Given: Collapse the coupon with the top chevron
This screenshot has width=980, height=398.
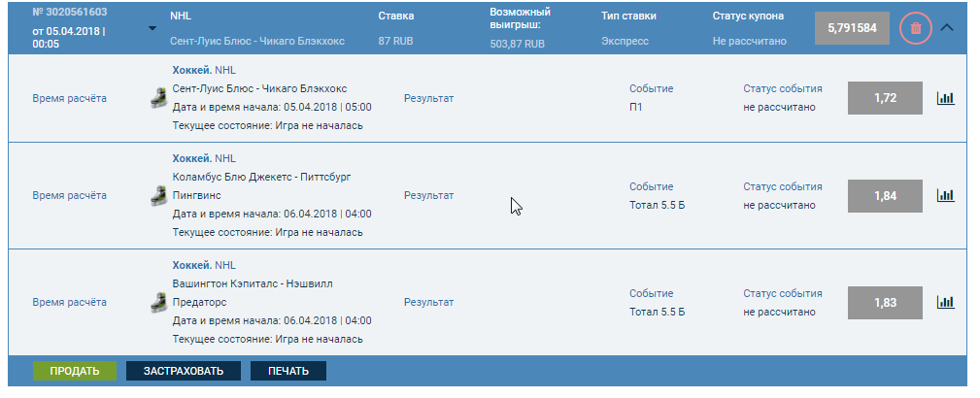Looking at the screenshot, I should 949,27.
